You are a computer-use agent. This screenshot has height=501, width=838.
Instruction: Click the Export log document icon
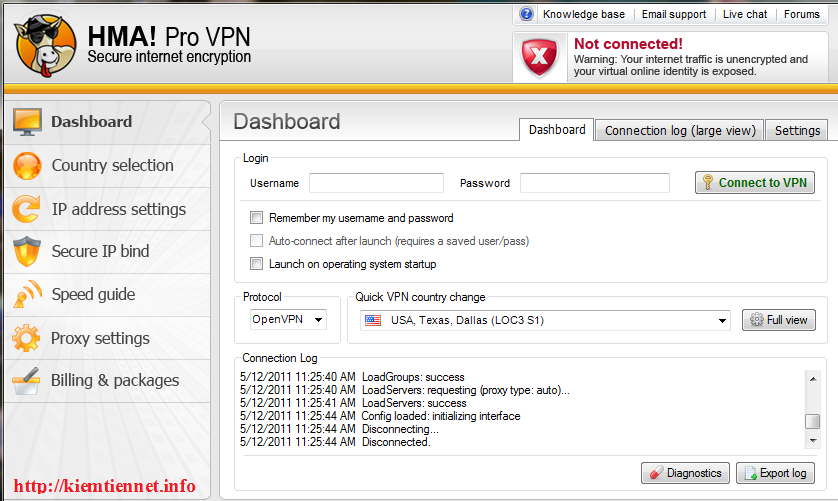(x=750, y=473)
